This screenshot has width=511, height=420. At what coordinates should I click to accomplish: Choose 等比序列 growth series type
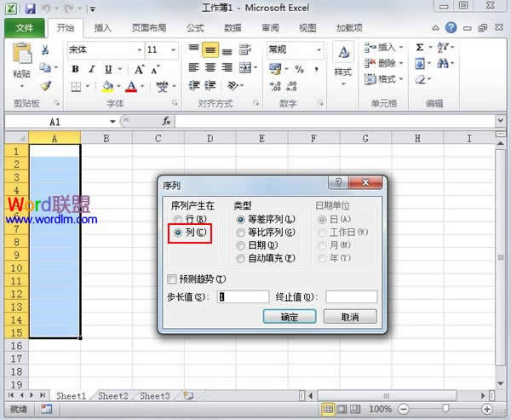click(241, 232)
